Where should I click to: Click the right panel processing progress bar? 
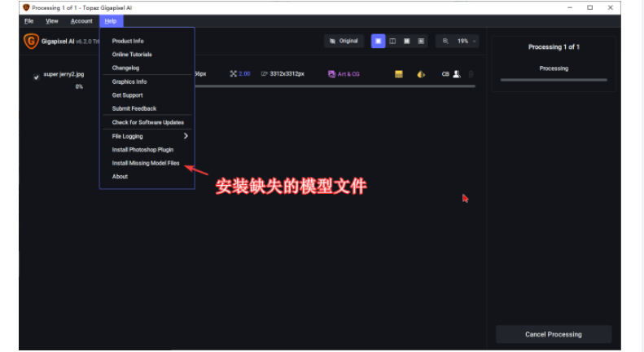[554, 80]
